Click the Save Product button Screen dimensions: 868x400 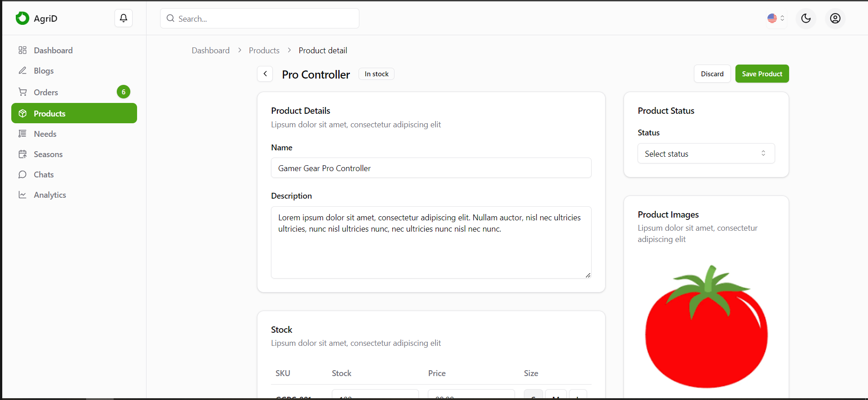pos(762,74)
